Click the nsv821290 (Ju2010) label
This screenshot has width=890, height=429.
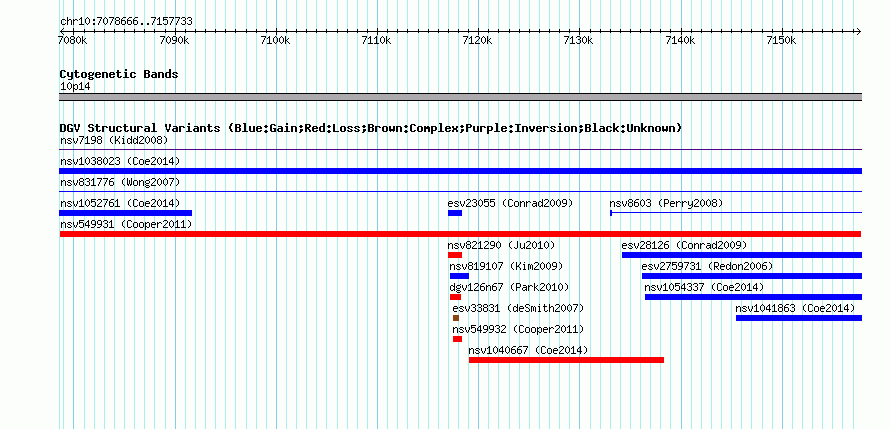501,245
